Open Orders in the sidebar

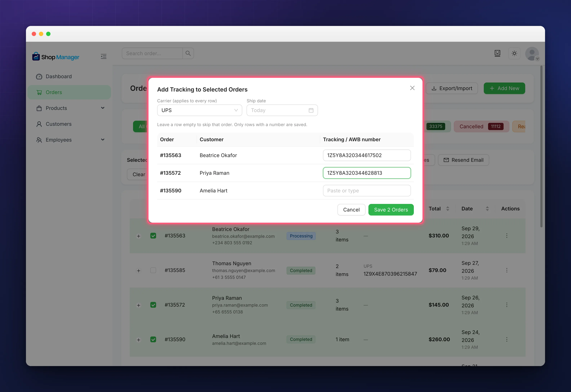tap(69, 92)
